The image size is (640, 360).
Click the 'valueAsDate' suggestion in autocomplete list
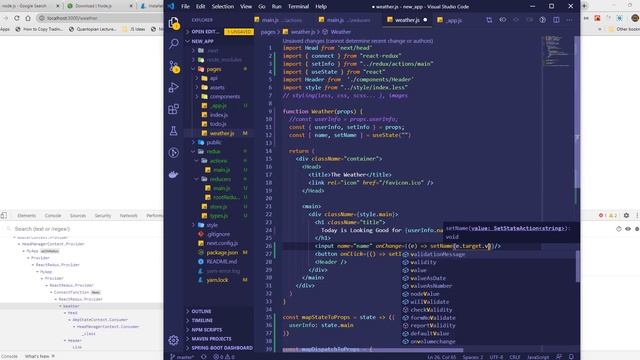pyautogui.click(x=428, y=278)
